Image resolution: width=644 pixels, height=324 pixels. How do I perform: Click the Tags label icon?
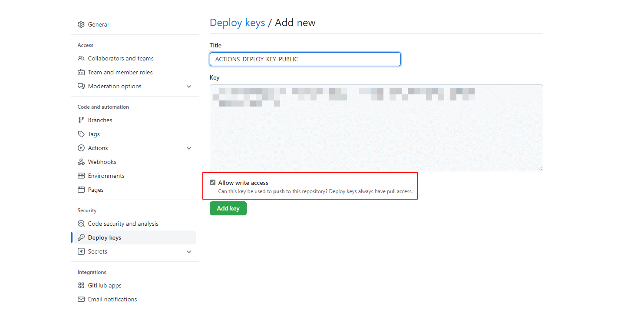pos(81,134)
